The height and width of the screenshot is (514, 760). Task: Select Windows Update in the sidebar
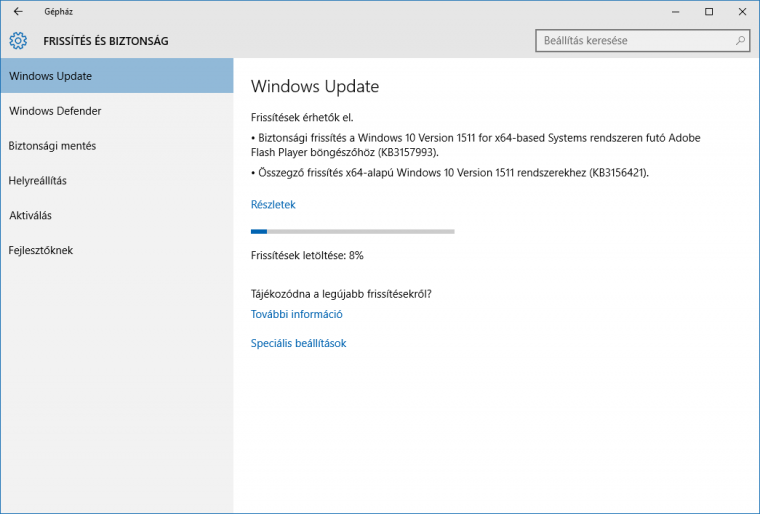point(117,76)
